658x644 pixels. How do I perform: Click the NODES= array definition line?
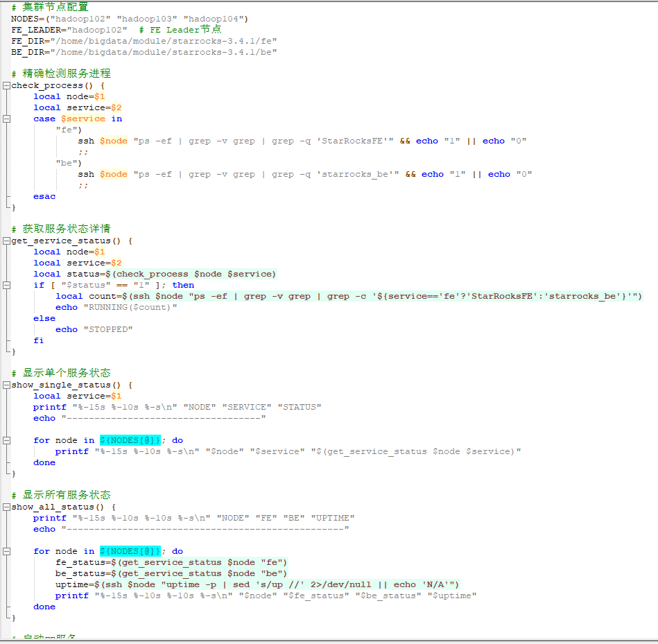(x=130, y=19)
